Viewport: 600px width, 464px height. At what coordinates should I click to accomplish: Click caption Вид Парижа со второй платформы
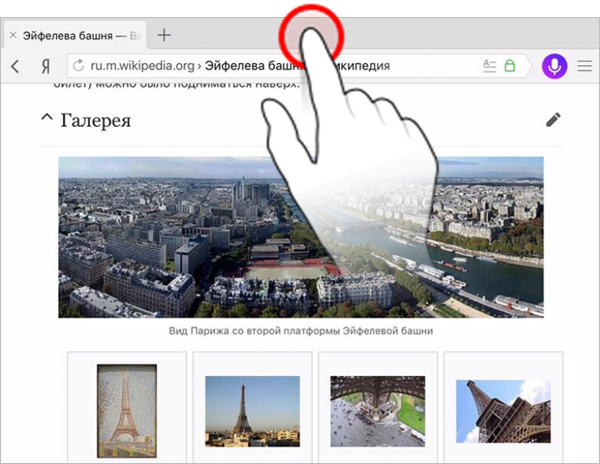click(x=301, y=330)
